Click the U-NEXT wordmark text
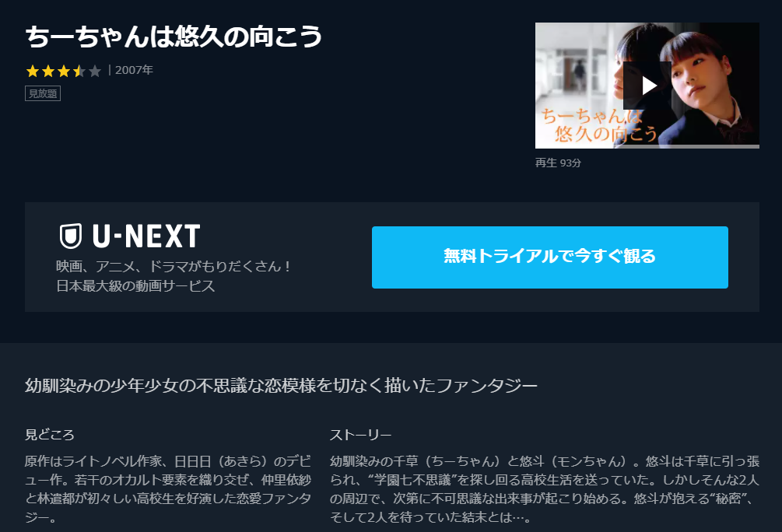782x532 pixels. tap(146, 236)
